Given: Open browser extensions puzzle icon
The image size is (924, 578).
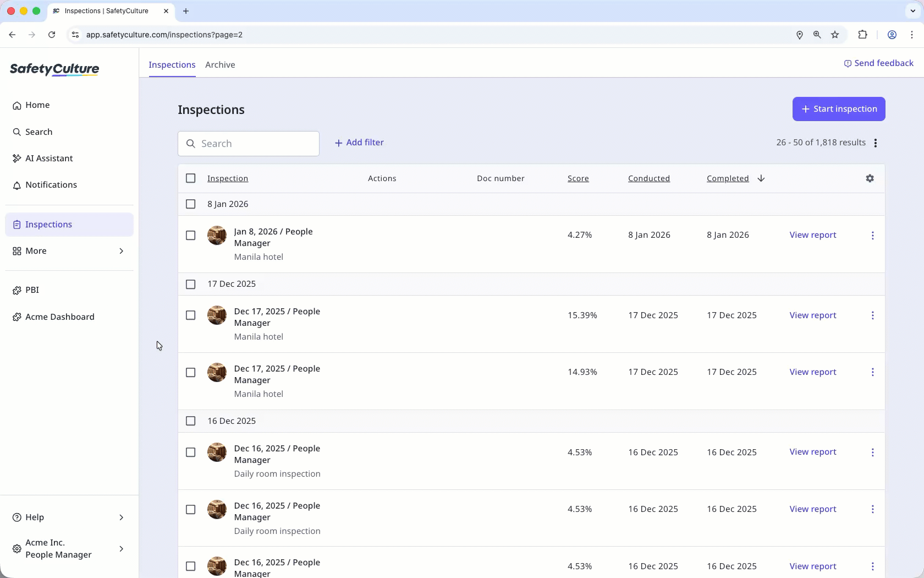Looking at the screenshot, I should tap(862, 35).
